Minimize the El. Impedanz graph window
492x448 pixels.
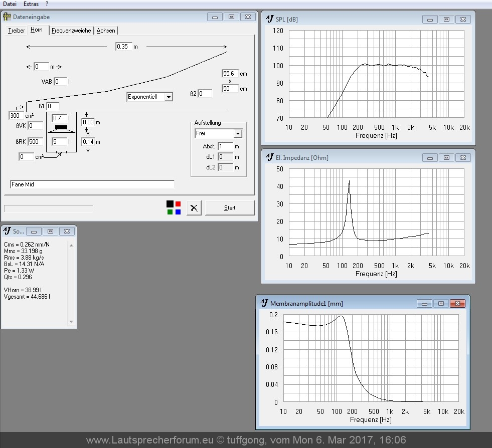[430, 158]
